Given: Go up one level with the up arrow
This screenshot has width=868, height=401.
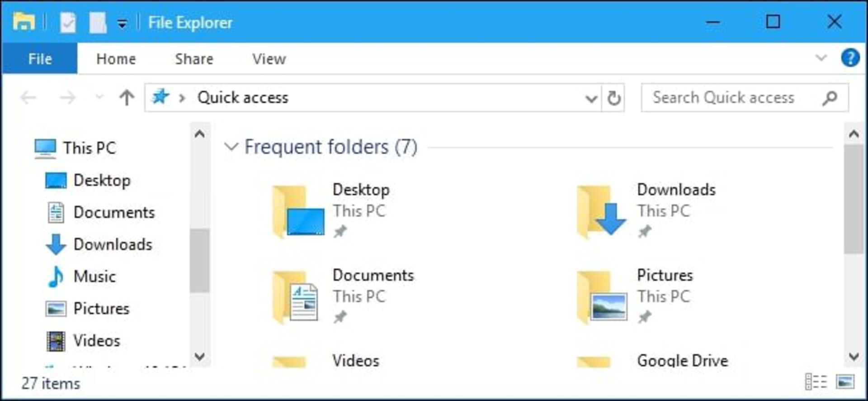Looking at the screenshot, I should point(127,97).
